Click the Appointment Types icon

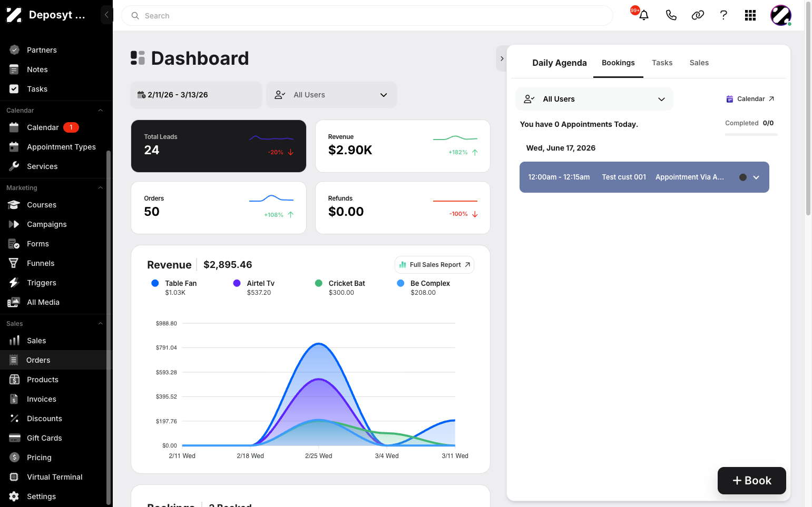pyautogui.click(x=14, y=147)
